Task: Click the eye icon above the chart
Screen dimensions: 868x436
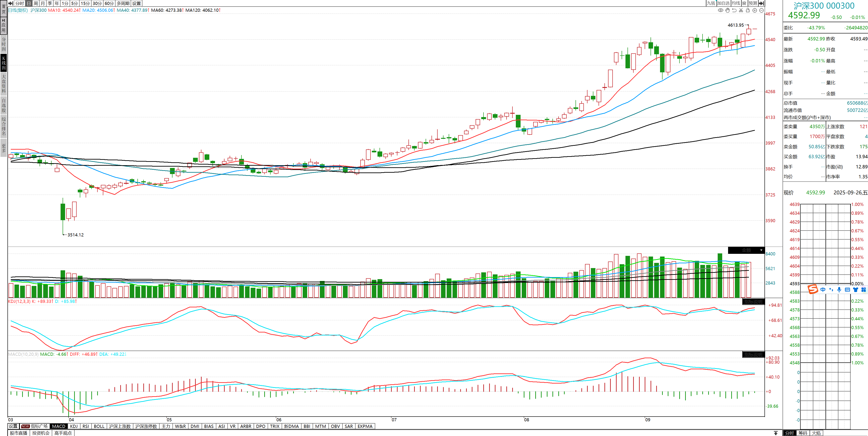Action: pos(720,10)
